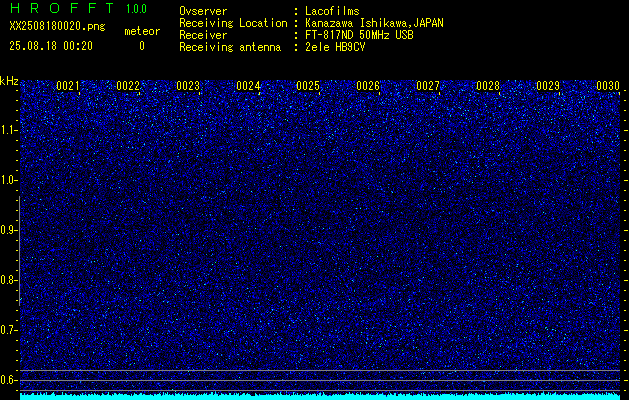Click the kHz axis unit label

pos(9,81)
